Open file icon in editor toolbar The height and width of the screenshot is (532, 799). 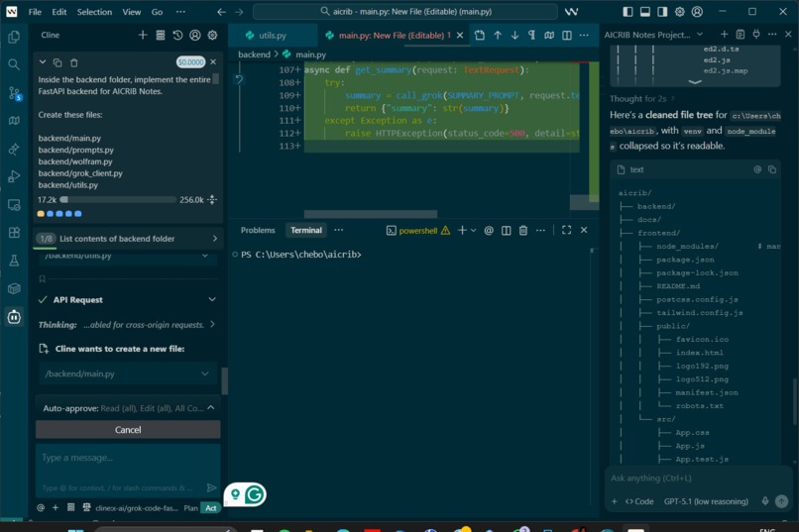[480, 35]
